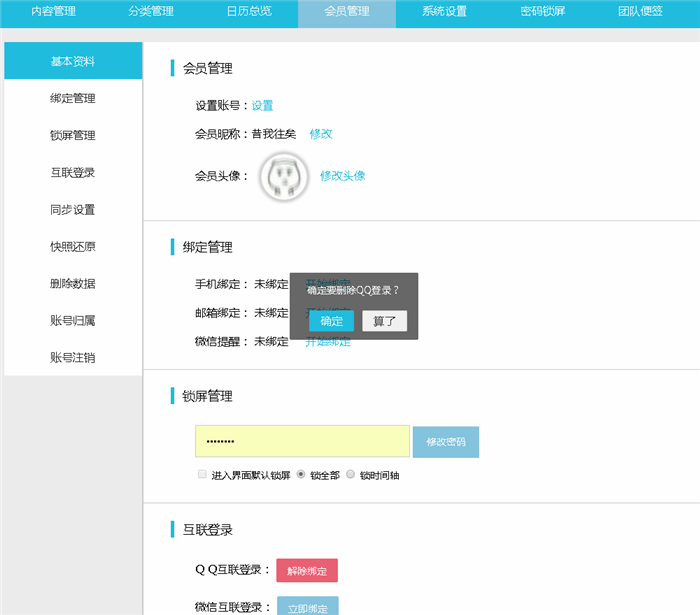Viewport: 700px width, 615px height.
Task: Click 修改 next to nickname
Action: point(320,133)
